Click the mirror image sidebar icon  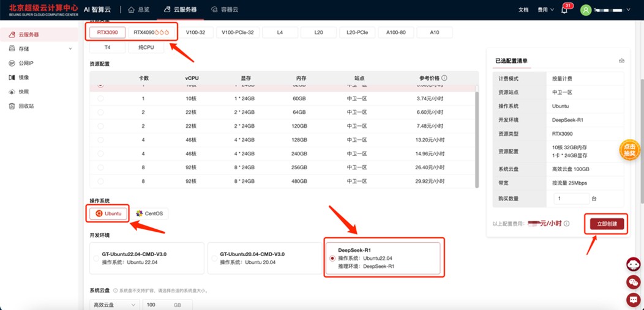(12, 78)
